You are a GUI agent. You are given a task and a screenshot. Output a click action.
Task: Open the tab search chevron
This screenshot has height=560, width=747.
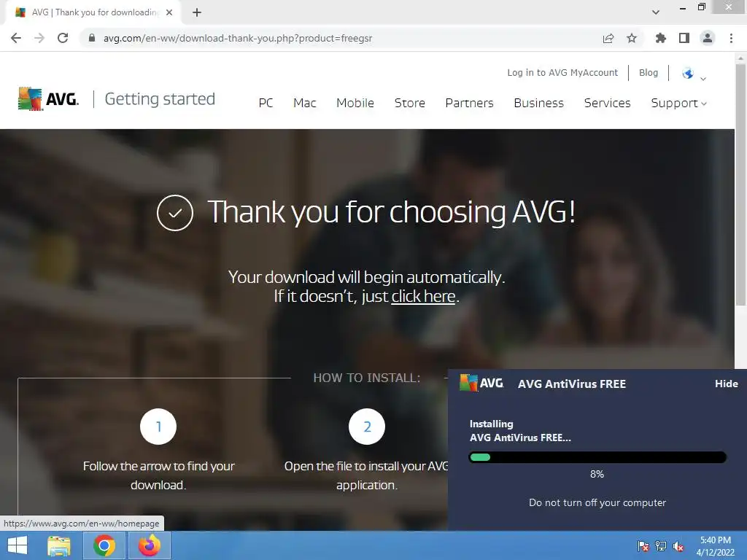coord(656,12)
